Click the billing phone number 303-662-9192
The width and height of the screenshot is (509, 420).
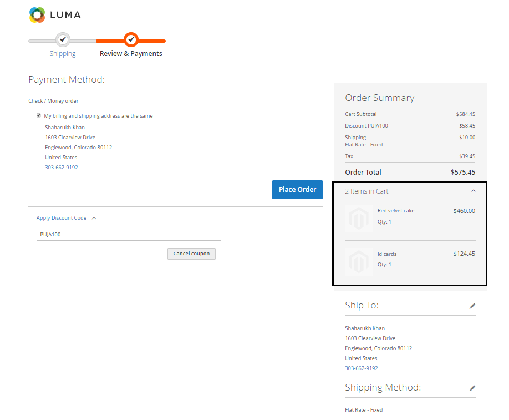coord(61,168)
